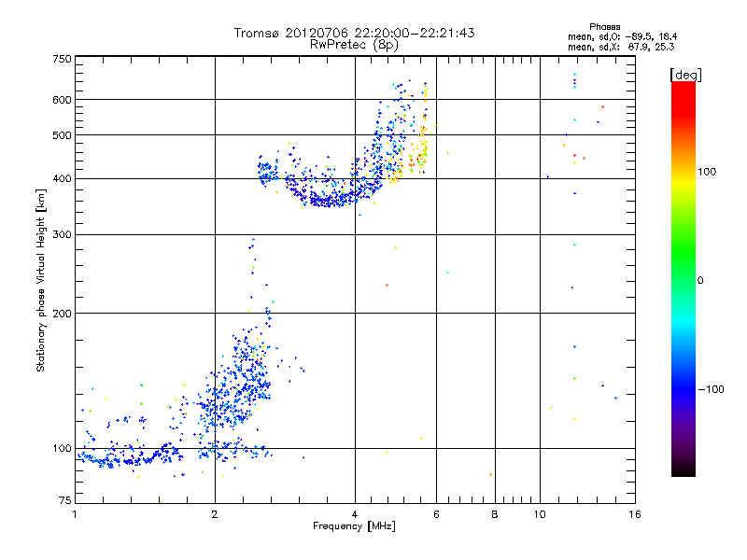Click the y-axis tick label '750'
Image resolution: width=747 pixels, height=560 pixels.
pyautogui.click(x=62, y=59)
